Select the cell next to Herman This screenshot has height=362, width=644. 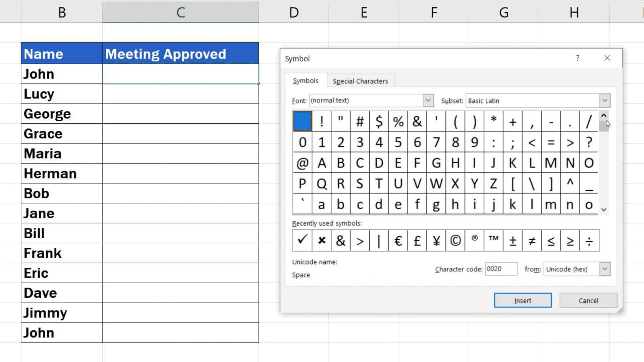(x=180, y=173)
